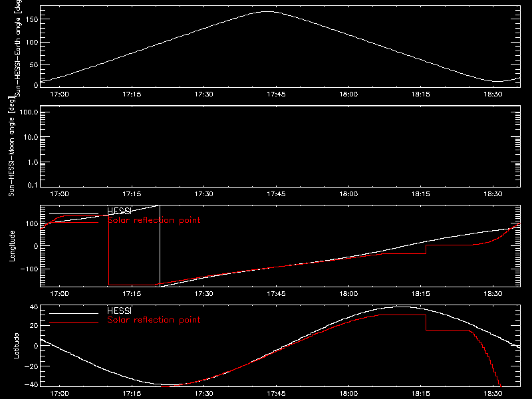Image resolution: width=532 pixels, height=399 pixels.
Task: Select the 10.0 tick on Sun-HESSI-Moon angle axis
Action: point(31,138)
